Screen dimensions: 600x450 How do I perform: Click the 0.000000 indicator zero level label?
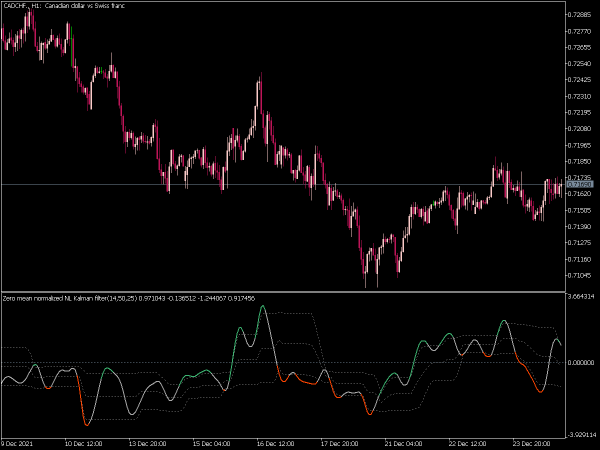pos(581,362)
